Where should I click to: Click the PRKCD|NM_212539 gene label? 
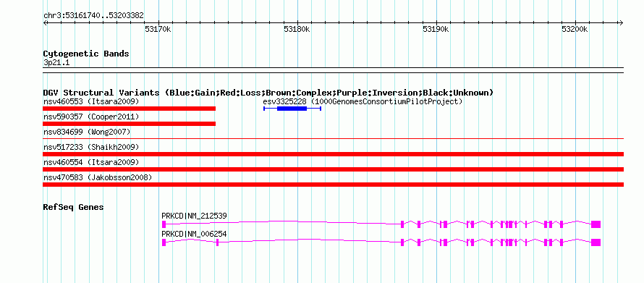point(194,216)
